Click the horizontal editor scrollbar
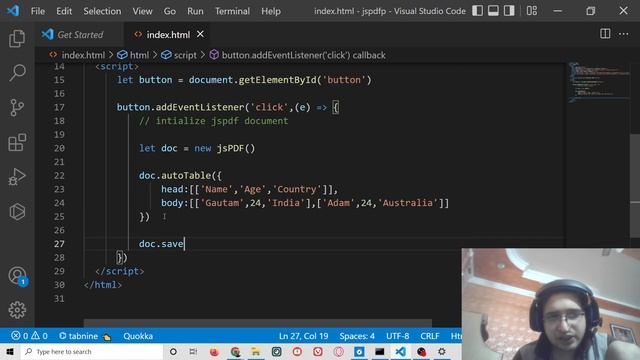Image resolution: width=640 pixels, height=360 pixels. click(258, 323)
